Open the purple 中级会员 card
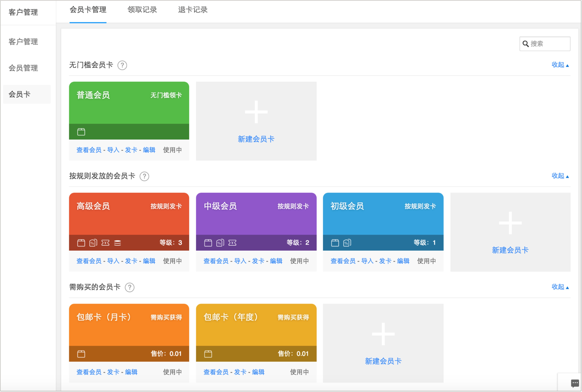 (256, 221)
